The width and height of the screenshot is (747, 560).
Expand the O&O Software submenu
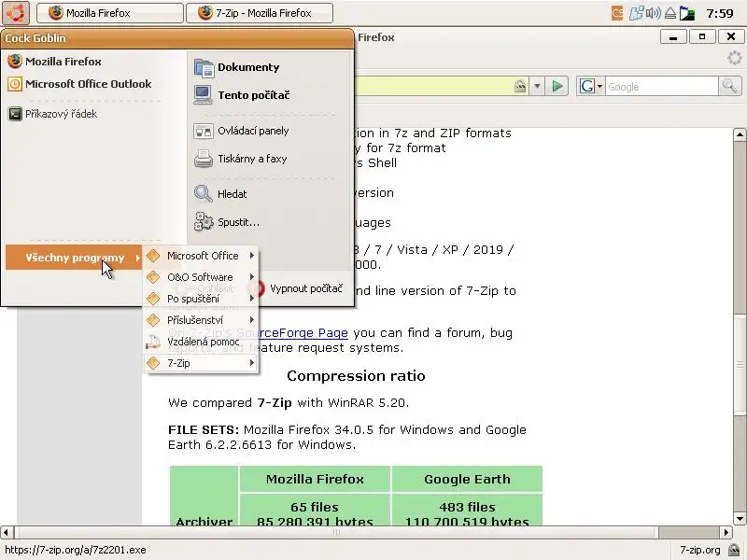(201, 277)
